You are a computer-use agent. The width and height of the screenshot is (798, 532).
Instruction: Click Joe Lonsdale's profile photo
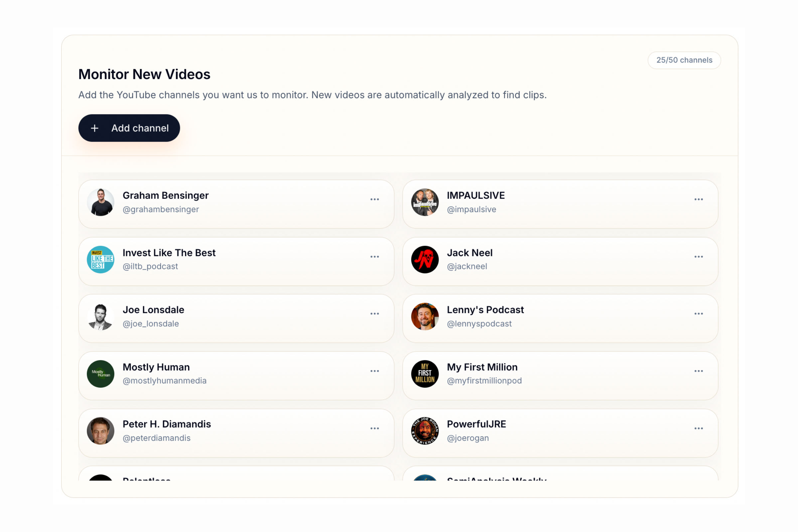tap(100, 317)
